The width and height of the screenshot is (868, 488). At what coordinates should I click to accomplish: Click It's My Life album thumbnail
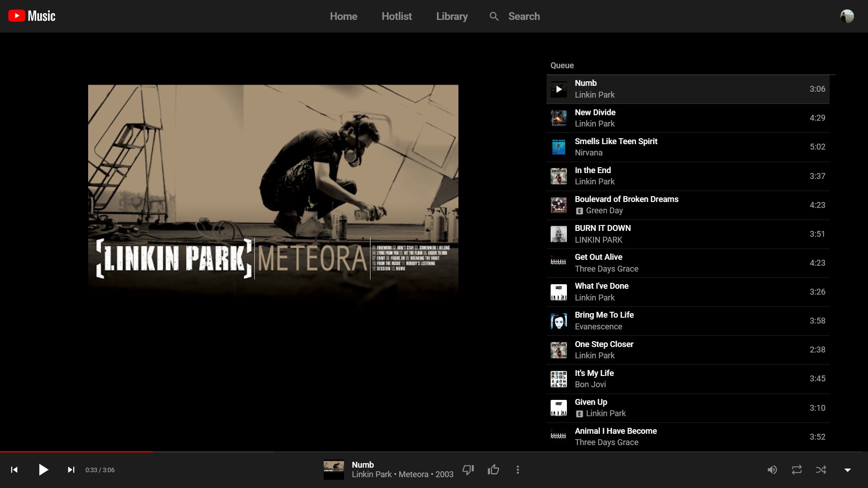tap(559, 379)
